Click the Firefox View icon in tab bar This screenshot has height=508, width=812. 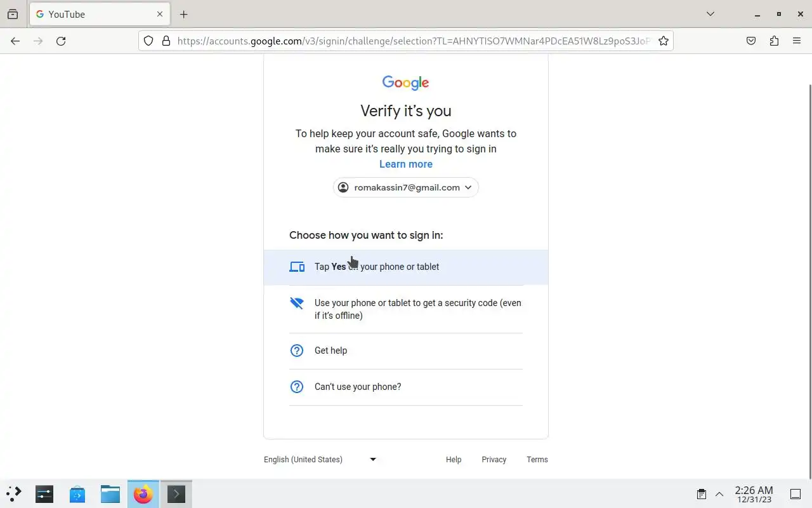click(x=13, y=14)
